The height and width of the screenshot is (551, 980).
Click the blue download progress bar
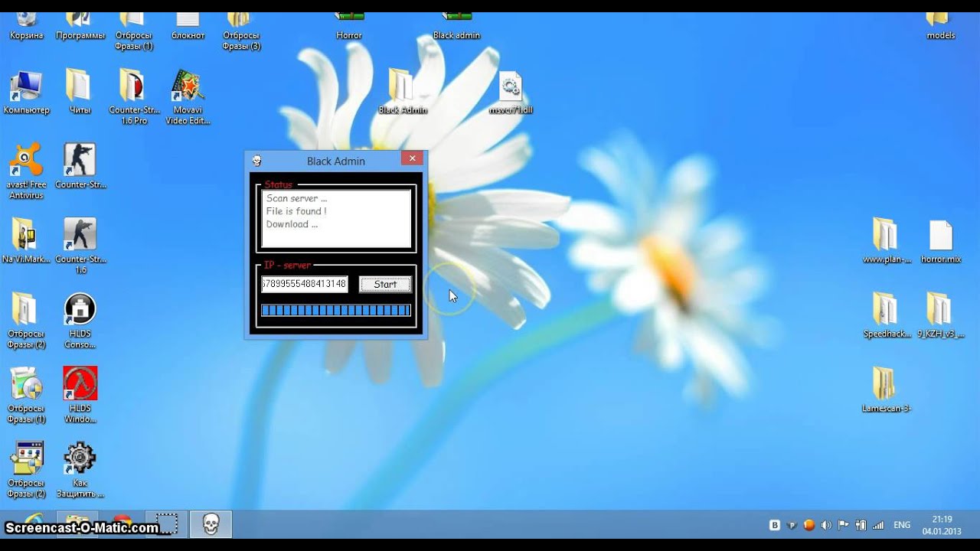click(x=336, y=310)
